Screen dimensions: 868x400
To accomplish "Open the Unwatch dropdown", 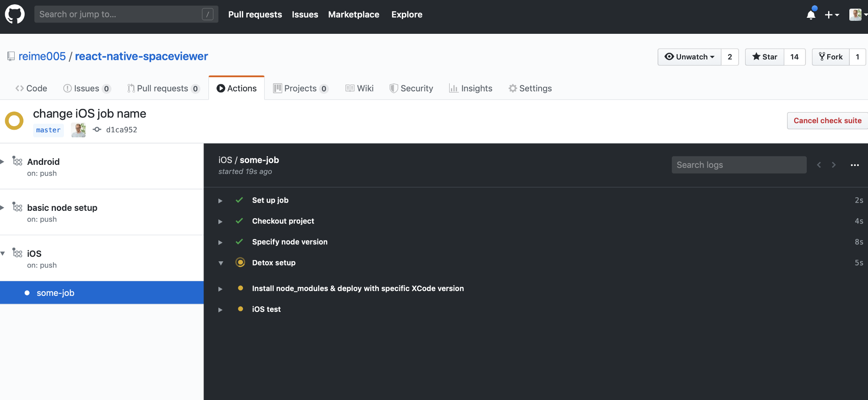I will pyautogui.click(x=689, y=57).
